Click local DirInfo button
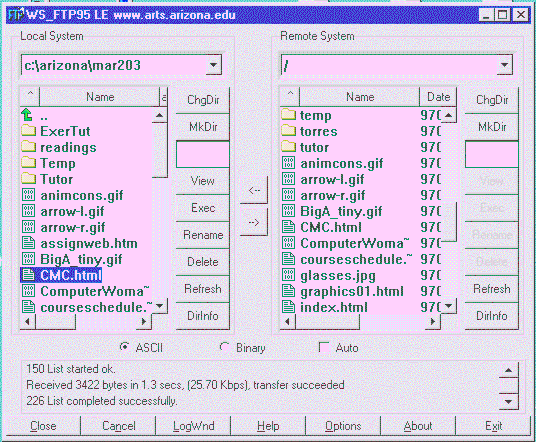 click(203, 316)
